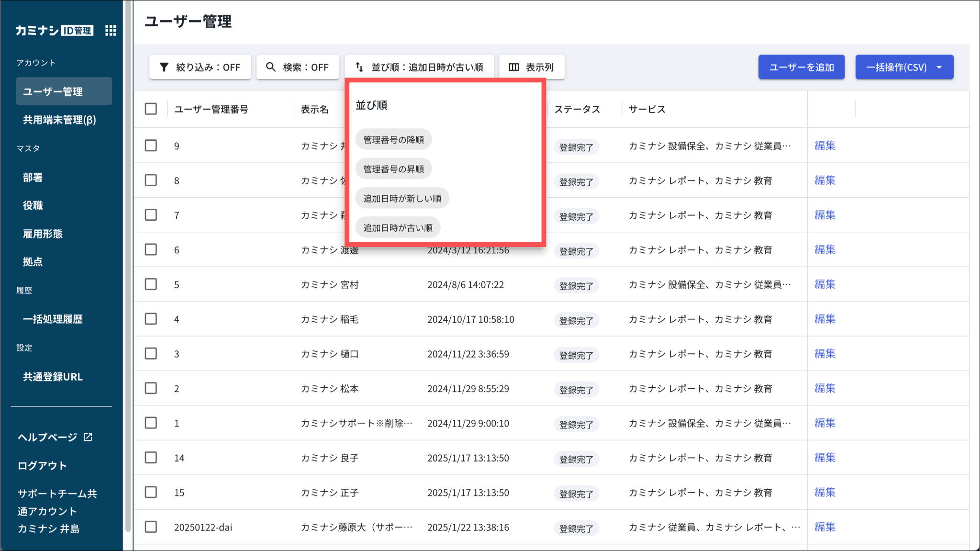Choose 管理番号の降順 sort option
980x551 pixels.
coord(393,140)
